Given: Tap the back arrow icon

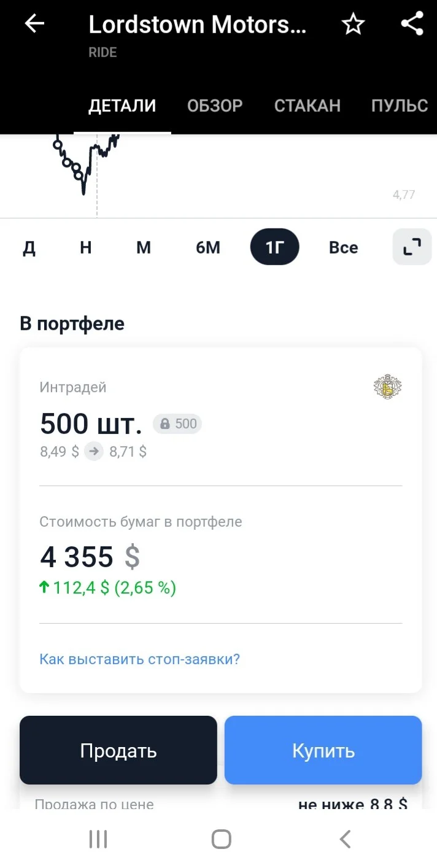Looking at the screenshot, I should (34, 24).
